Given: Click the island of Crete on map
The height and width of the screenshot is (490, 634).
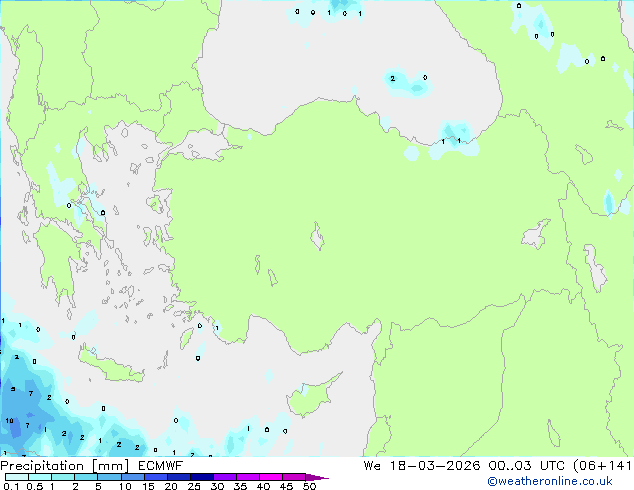Looking at the screenshot, I should [110, 366].
